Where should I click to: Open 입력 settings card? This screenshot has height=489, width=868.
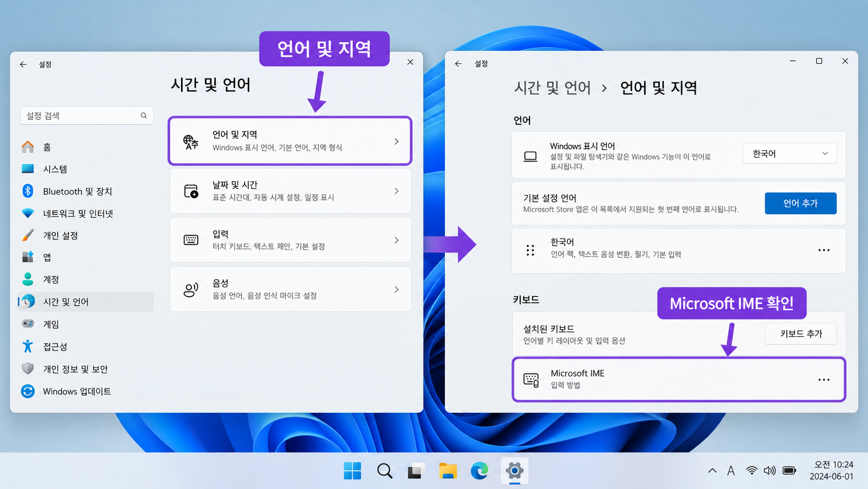coord(290,240)
